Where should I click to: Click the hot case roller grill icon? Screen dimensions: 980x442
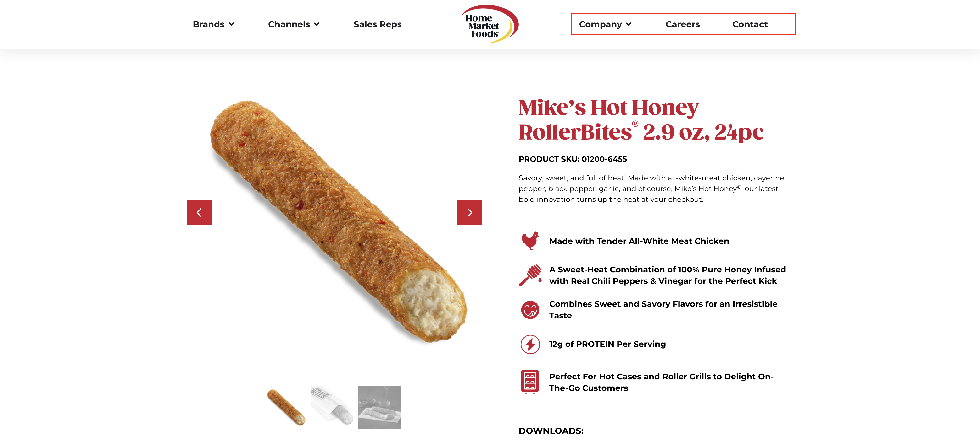click(530, 382)
